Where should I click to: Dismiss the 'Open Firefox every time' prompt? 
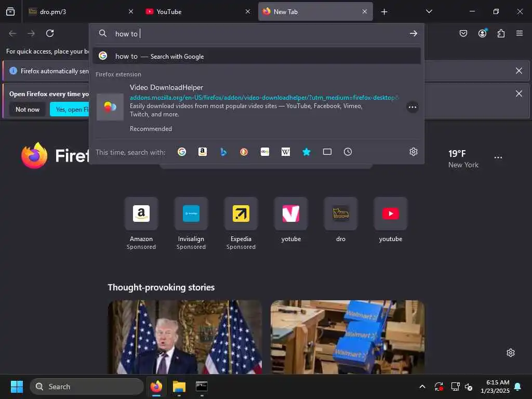click(519, 94)
